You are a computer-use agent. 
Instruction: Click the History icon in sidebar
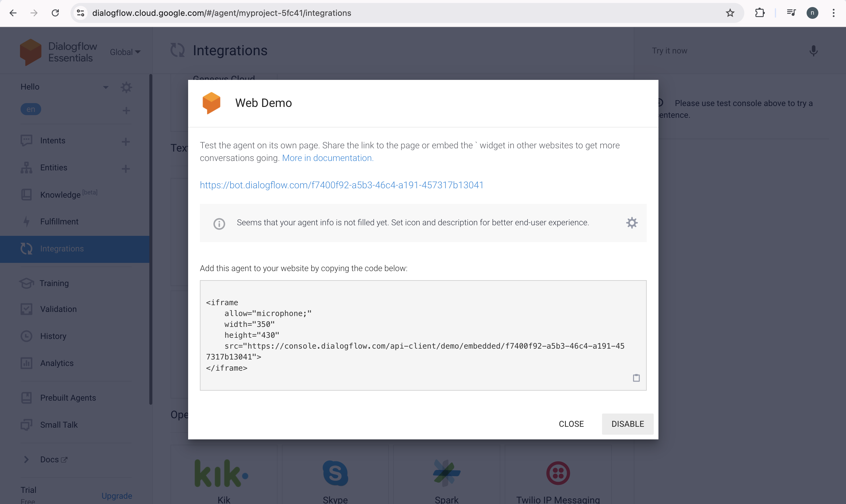click(26, 336)
